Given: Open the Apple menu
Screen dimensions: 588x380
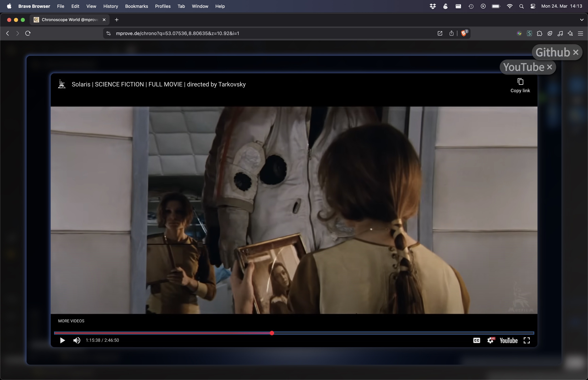Looking at the screenshot, I should [9, 6].
